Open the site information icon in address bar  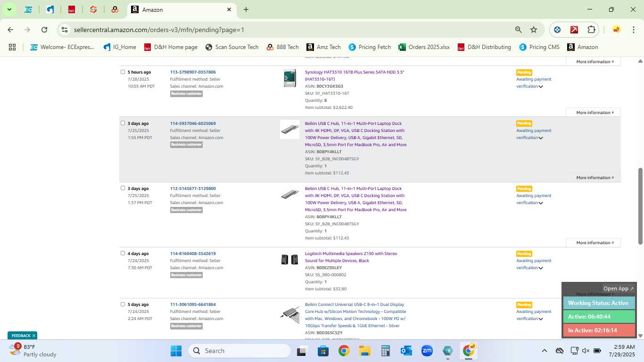tap(65, 30)
